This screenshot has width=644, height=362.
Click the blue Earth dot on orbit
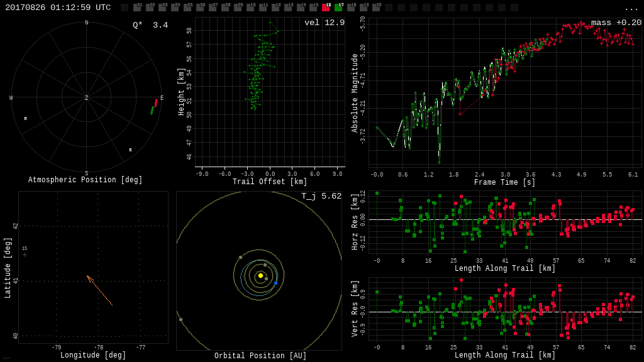point(275,283)
